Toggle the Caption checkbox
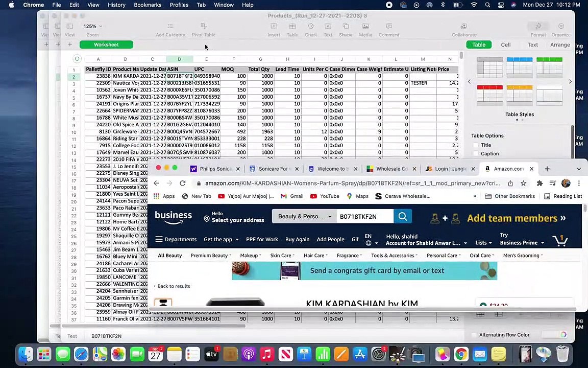Image resolution: width=588 pixels, height=368 pixels. coord(476,153)
